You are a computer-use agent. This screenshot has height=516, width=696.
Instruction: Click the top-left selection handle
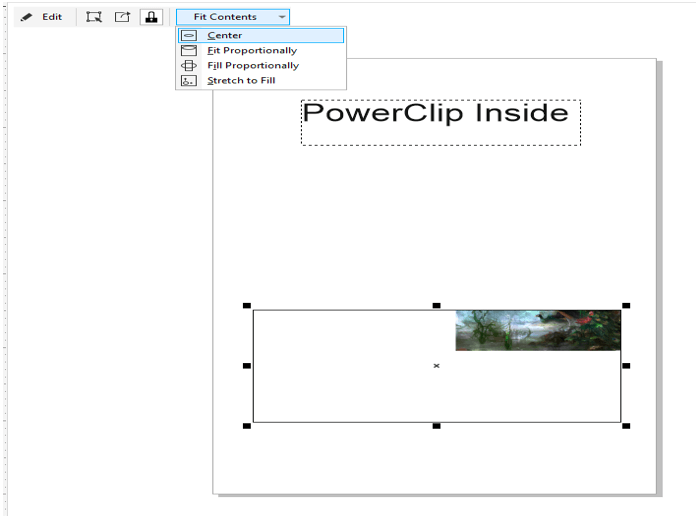(x=247, y=306)
